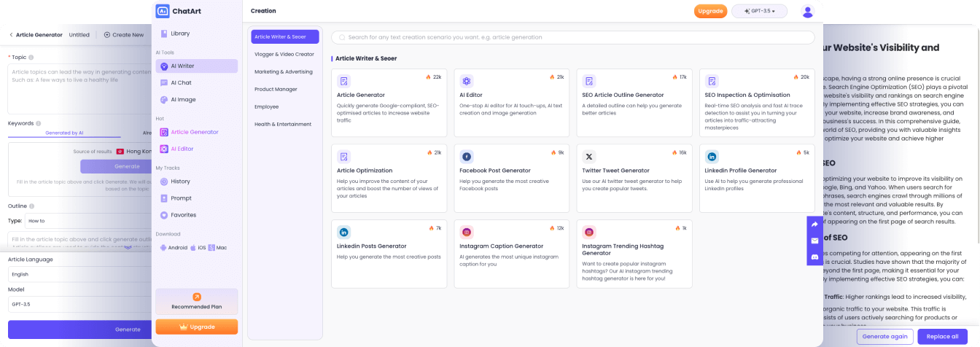
Task: Download the Android app
Action: coord(174,248)
